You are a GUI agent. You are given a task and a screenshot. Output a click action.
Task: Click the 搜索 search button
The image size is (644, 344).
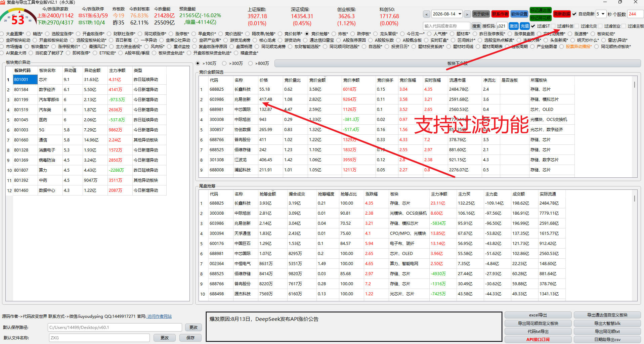pos(476,26)
